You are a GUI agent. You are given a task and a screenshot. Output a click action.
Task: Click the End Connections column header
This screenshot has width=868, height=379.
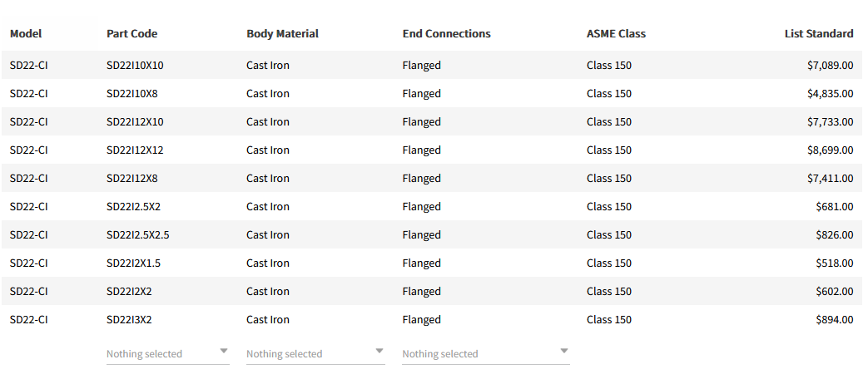pyautogui.click(x=446, y=34)
